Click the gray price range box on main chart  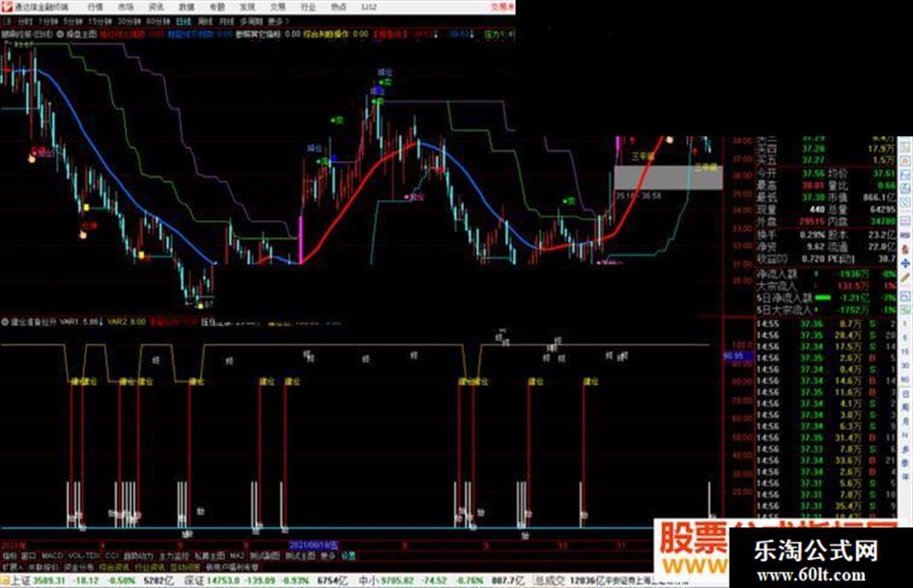668,178
